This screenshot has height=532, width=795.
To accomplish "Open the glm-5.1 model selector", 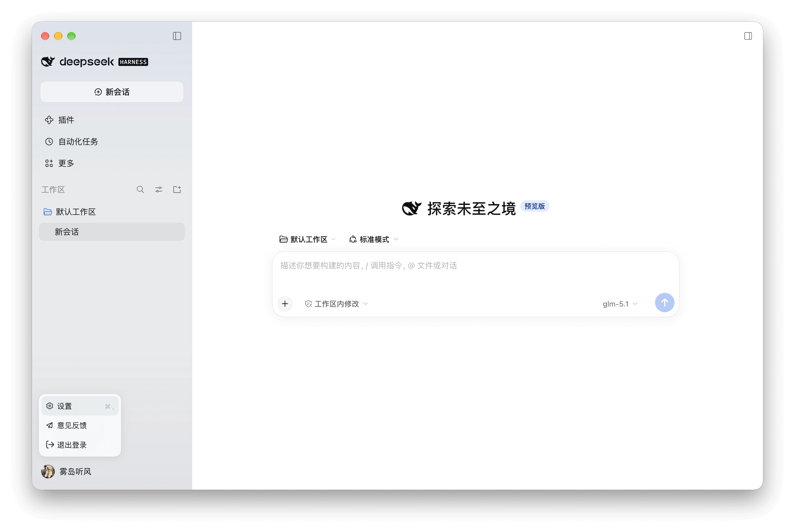I will pyautogui.click(x=620, y=304).
